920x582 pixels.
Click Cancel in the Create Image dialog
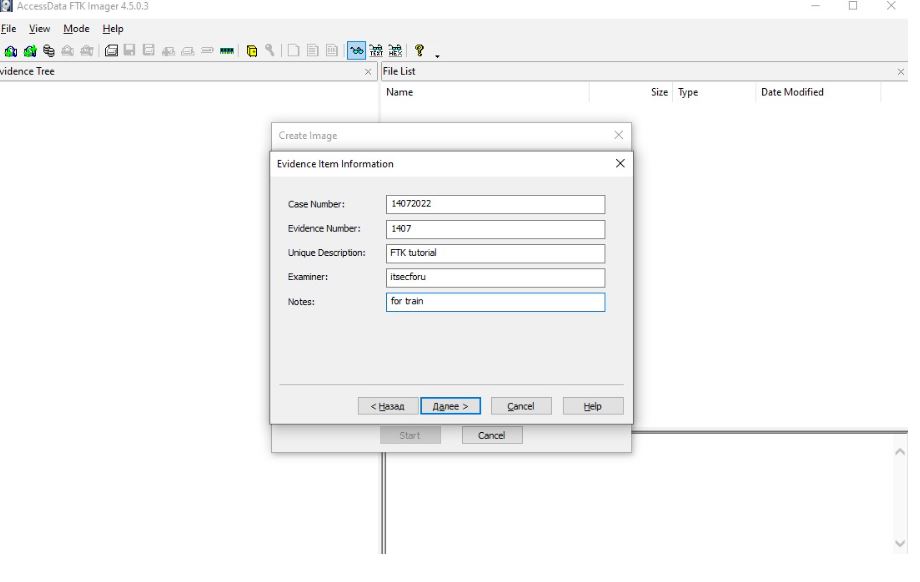492,435
